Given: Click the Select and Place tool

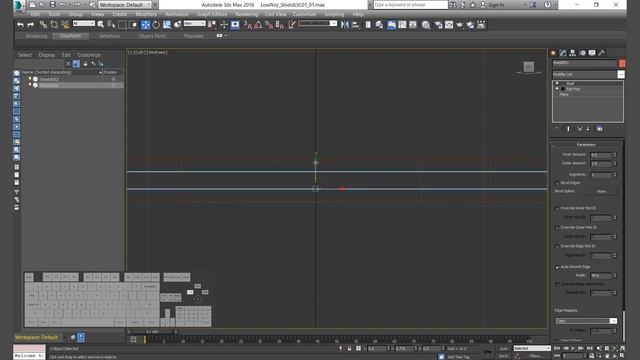Looking at the screenshot, I should pos(178,25).
